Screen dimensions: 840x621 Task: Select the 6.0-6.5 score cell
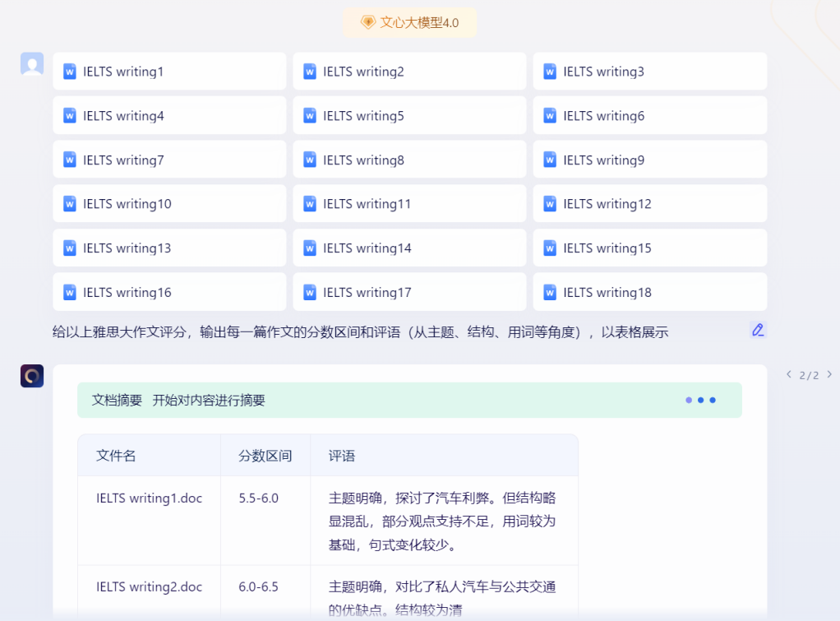pyautogui.click(x=258, y=586)
